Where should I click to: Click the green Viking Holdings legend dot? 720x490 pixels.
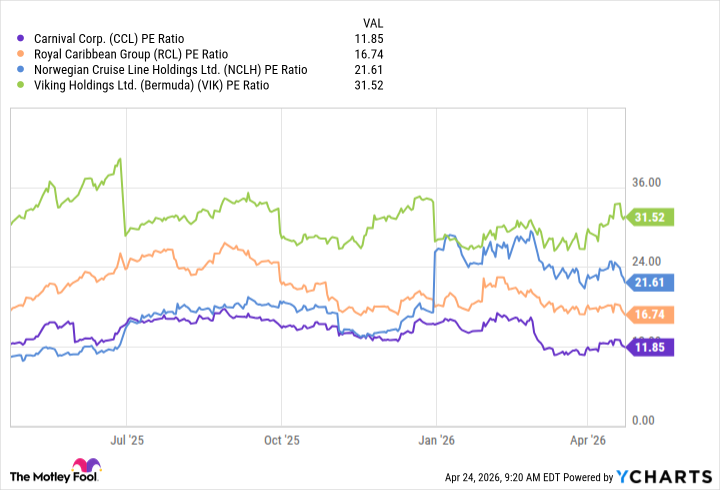click(21, 84)
